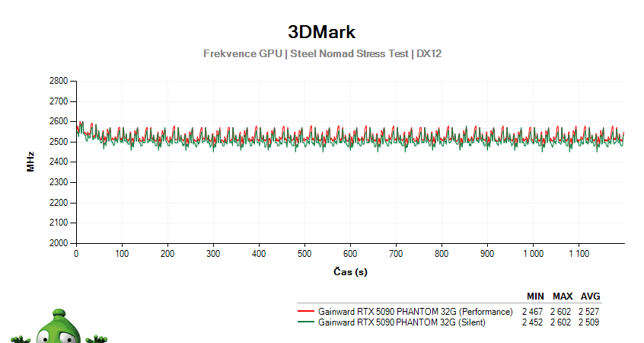Click the 2600 y-axis tick label

59,121
